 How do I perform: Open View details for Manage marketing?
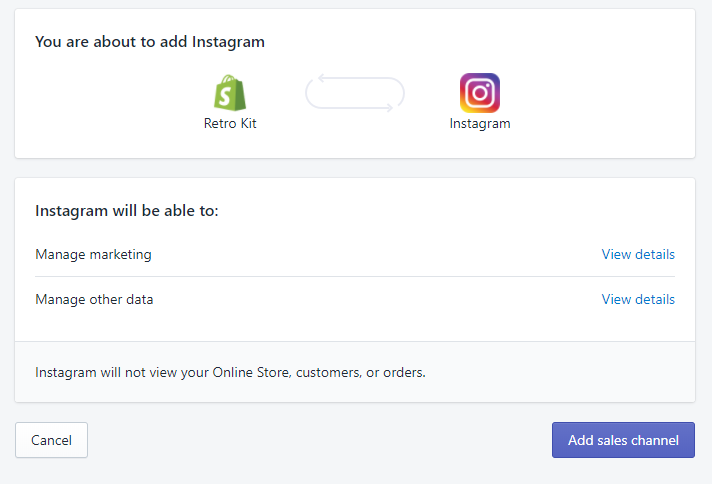pyautogui.click(x=638, y=254)
